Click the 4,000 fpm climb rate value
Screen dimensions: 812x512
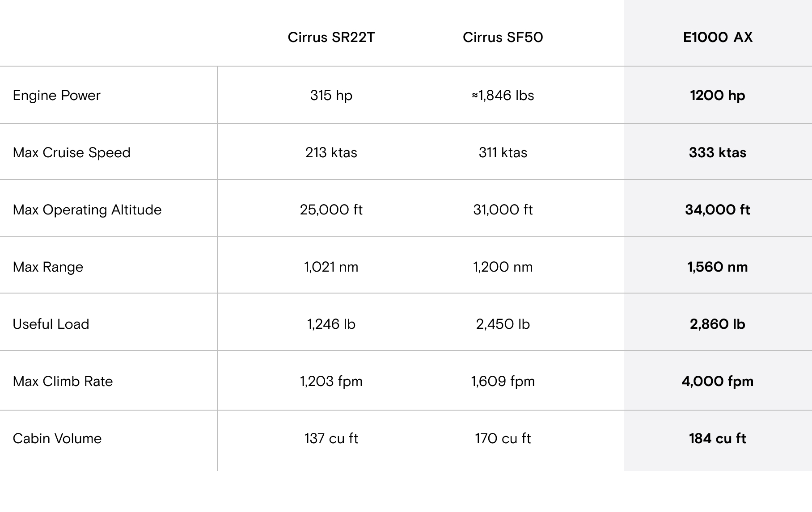click(718, 382)
